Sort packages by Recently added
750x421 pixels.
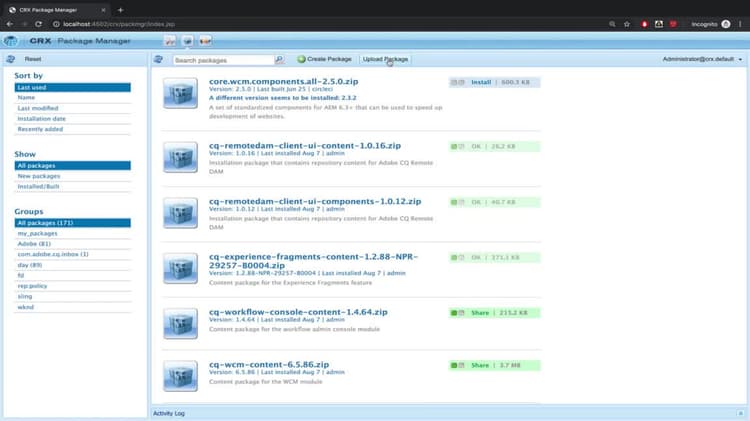[x=73, y=129]
